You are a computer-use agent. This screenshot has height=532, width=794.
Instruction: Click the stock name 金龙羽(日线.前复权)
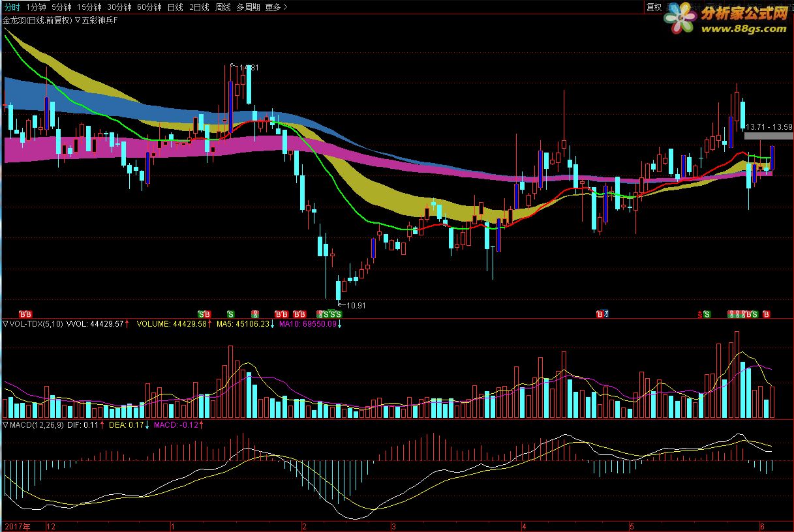(37, 20)
